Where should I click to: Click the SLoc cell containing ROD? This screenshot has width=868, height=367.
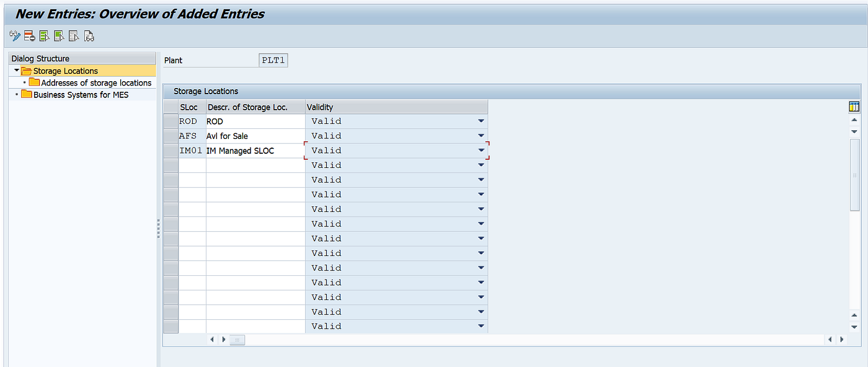pyautogui.click(x=192, y=121)
